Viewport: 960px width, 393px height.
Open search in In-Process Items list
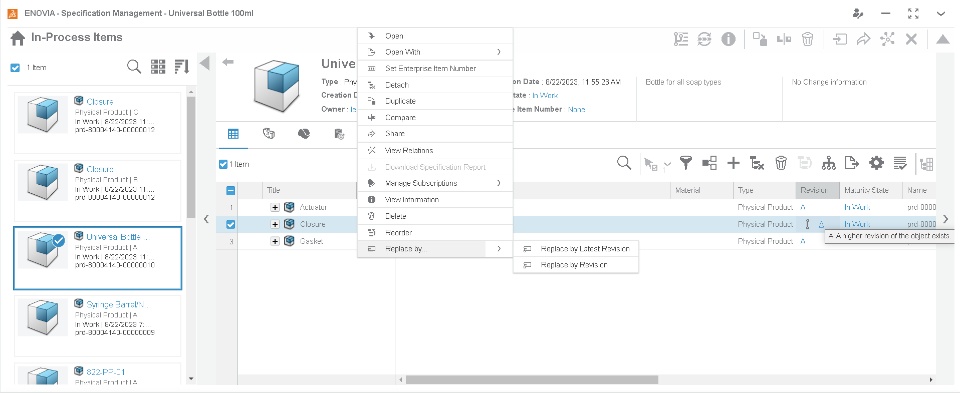[x=133, y=67]
